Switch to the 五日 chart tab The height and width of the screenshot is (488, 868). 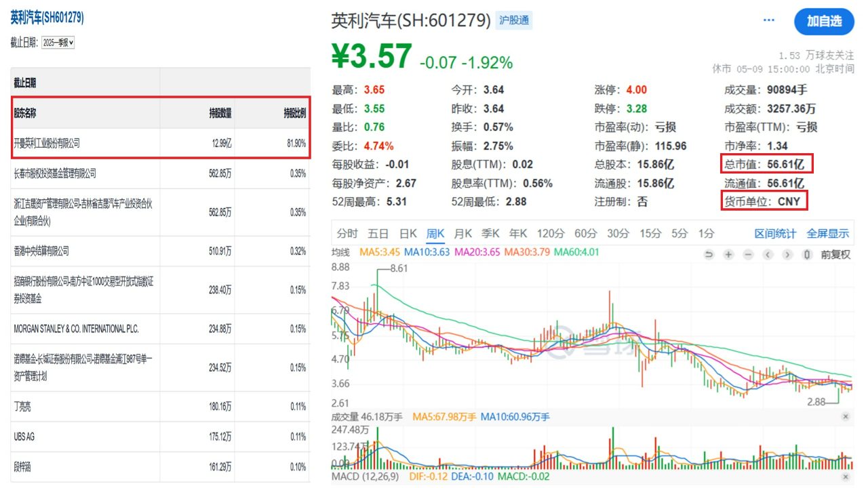click(x=378, y=233)
